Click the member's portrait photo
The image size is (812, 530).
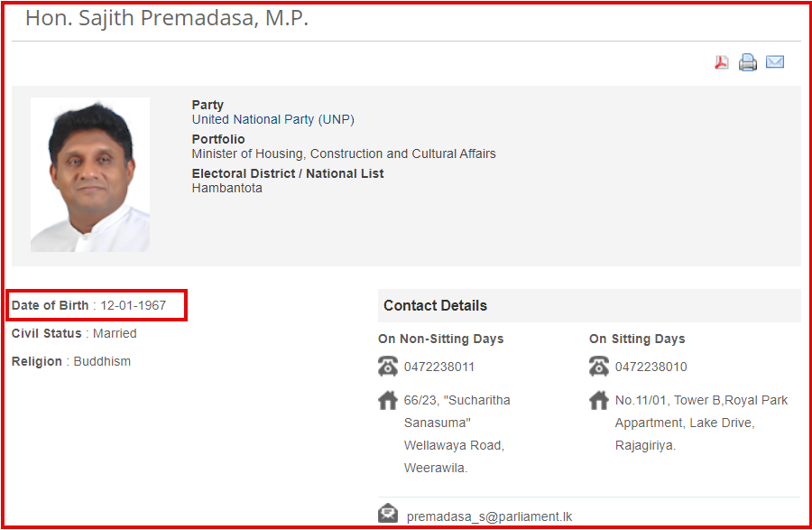[90, 174]
